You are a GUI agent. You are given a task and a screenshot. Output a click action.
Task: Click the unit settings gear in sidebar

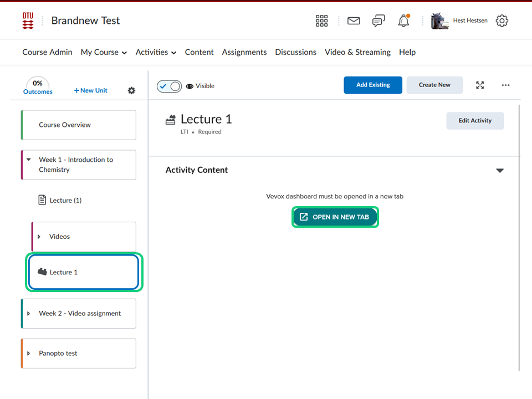coord(131,90)
